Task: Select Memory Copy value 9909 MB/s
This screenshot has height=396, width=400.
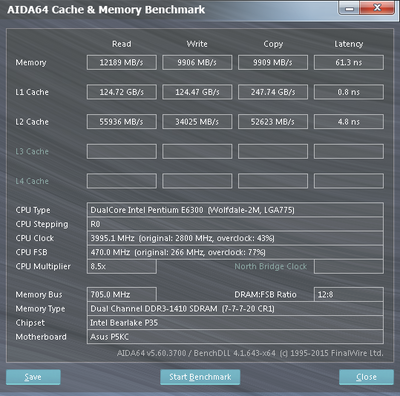Action: coord(273,62)
